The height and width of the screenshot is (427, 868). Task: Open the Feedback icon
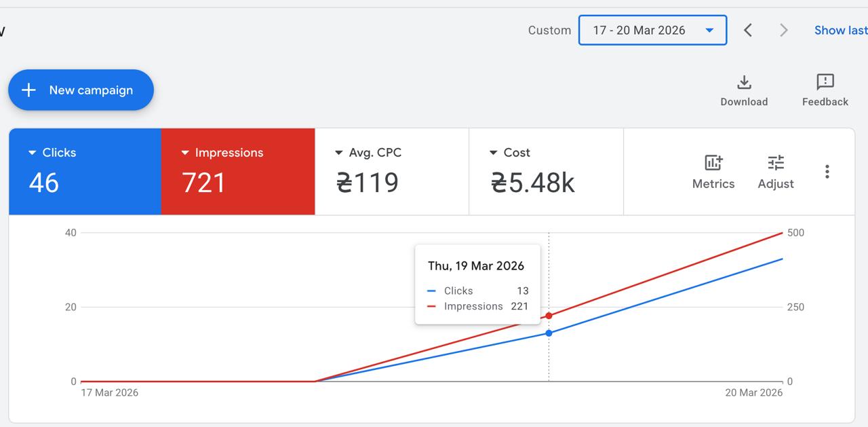[x=825, y=83]
